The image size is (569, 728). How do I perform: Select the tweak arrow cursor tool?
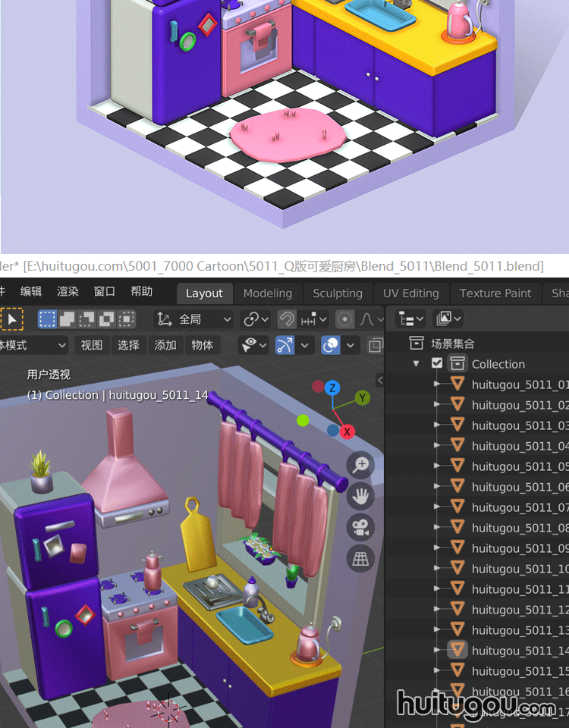click(12, 319)
